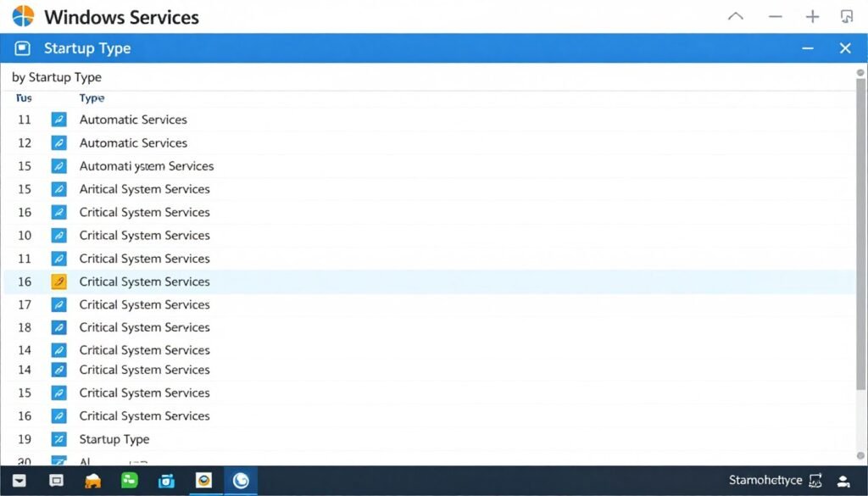868x496 pixels.
Task: Select the user account icon in the status bar
Action: click(843, 481)
